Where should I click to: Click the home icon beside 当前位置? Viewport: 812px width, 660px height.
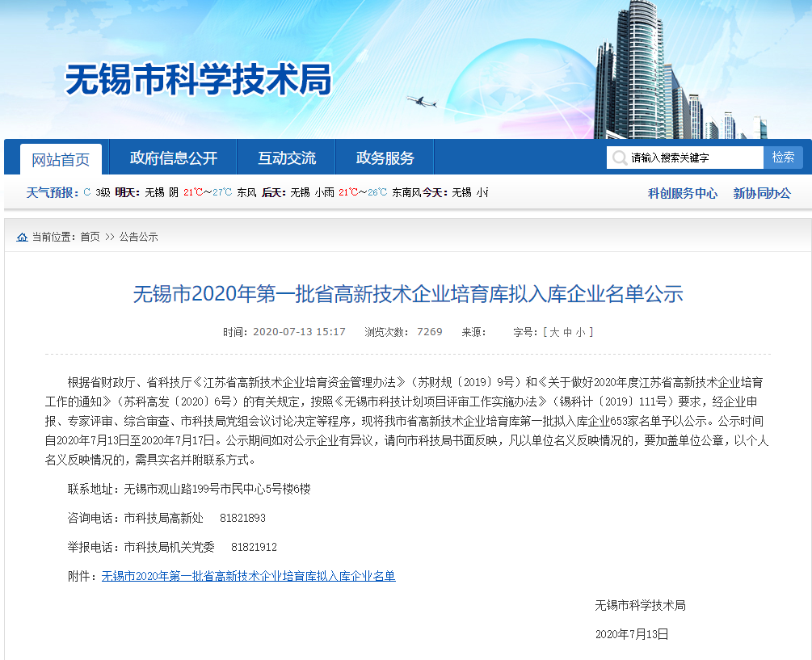[22, 237]
